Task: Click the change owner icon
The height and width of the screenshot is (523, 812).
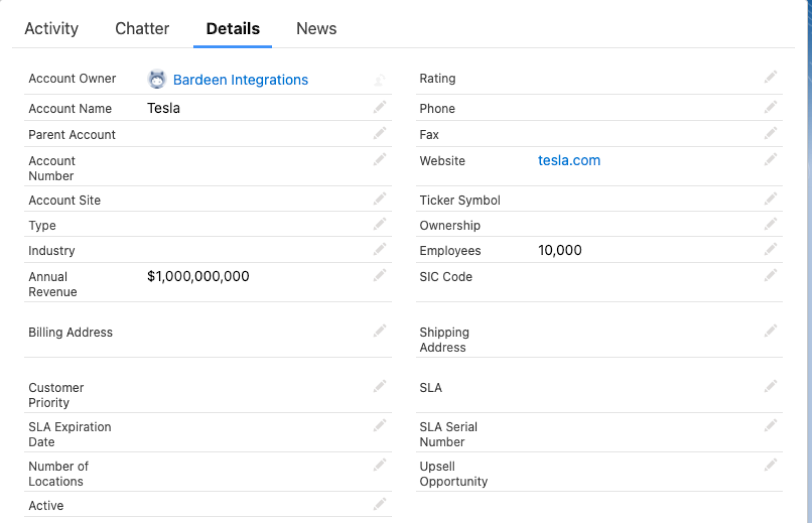Action: (x=380, y=80)
